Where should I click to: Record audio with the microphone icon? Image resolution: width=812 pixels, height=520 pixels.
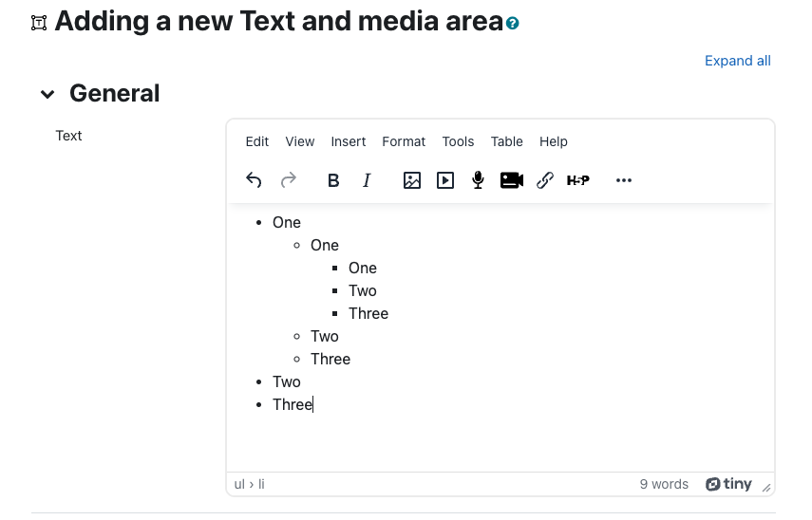[478, 180]
